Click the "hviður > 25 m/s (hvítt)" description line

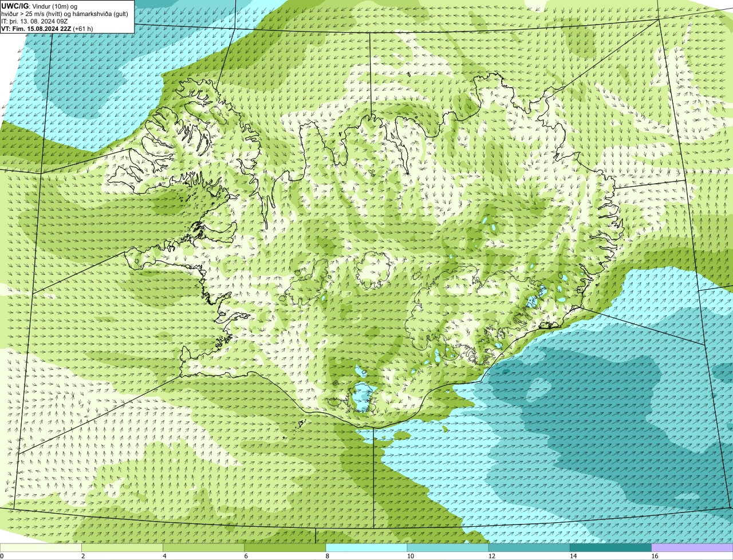click(65, 14)
